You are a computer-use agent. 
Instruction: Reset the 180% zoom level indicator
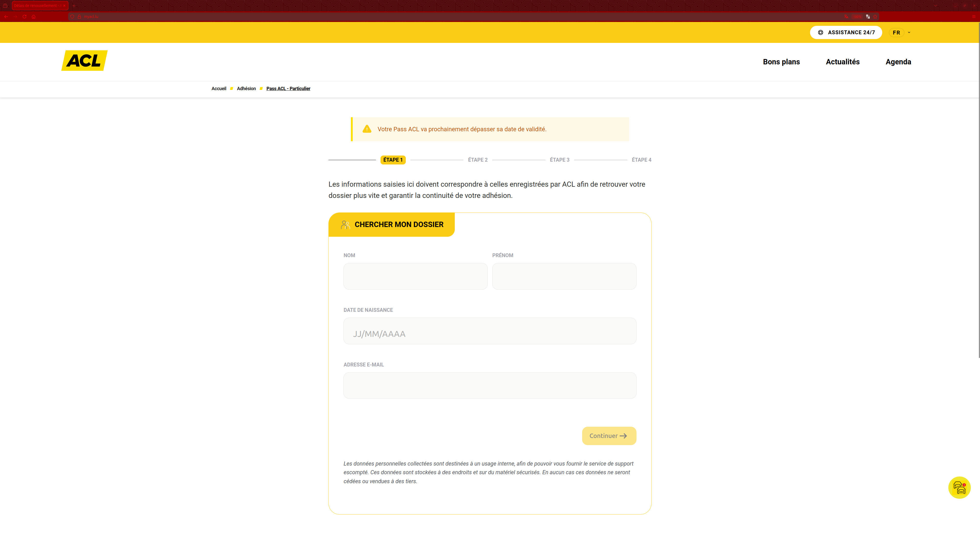[x=857, y=17]
